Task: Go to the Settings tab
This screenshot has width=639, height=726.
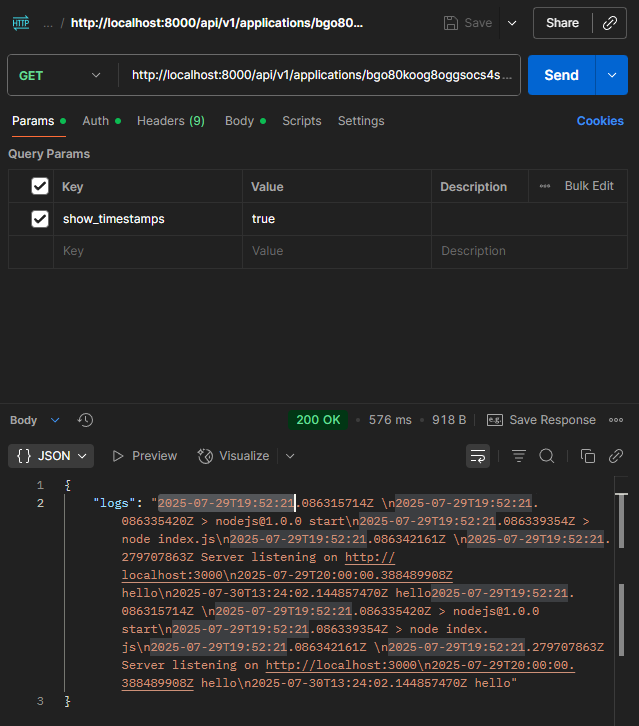Action: pyautogui.click(x=361, y=121)
